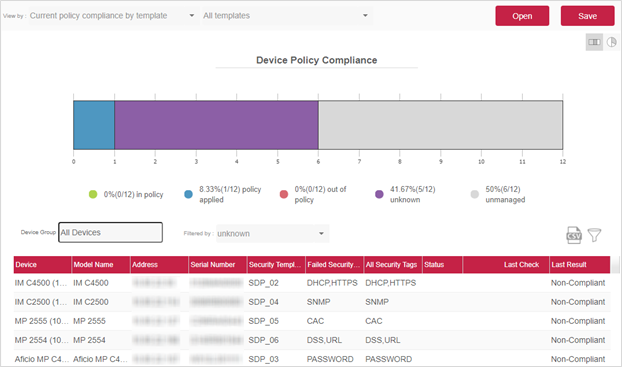This screenshot has height=367, width=622.
Task: Sort by Address column header
Action: (159, 265)
